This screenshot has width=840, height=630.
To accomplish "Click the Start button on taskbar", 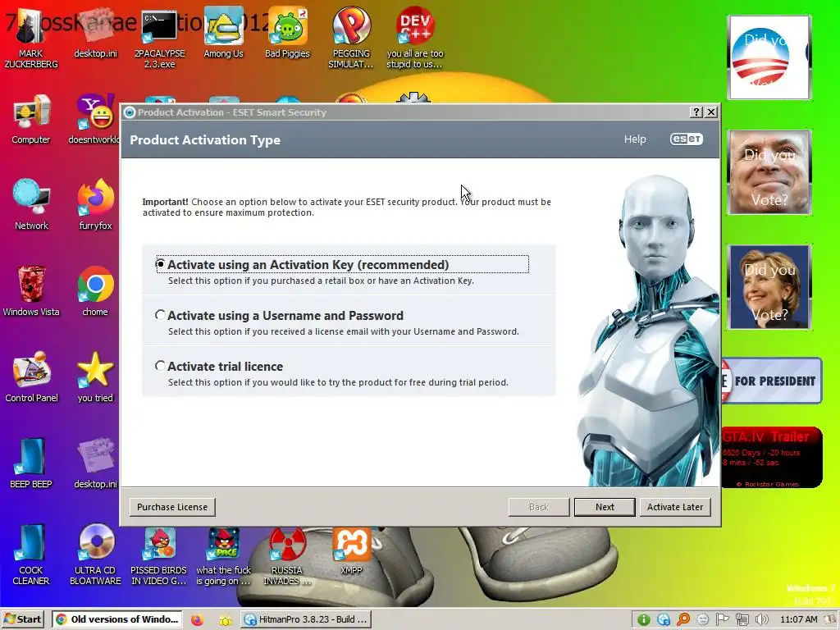I will 22,619.
